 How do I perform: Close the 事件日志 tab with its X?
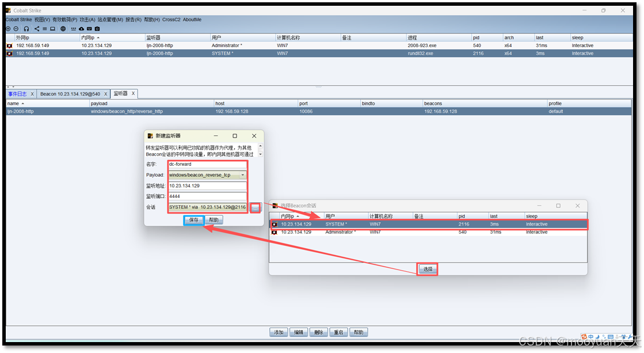(x=32, y=94)
